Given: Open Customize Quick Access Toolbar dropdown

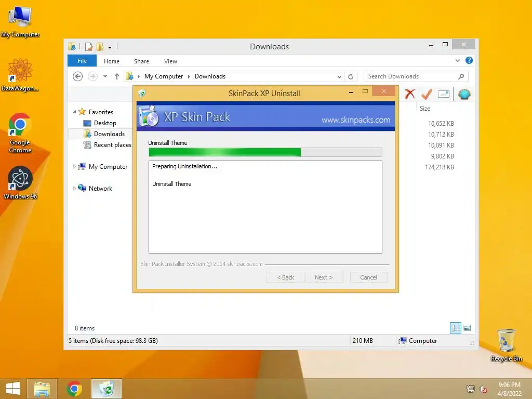Looking at the screenshot, I should 110,47.
